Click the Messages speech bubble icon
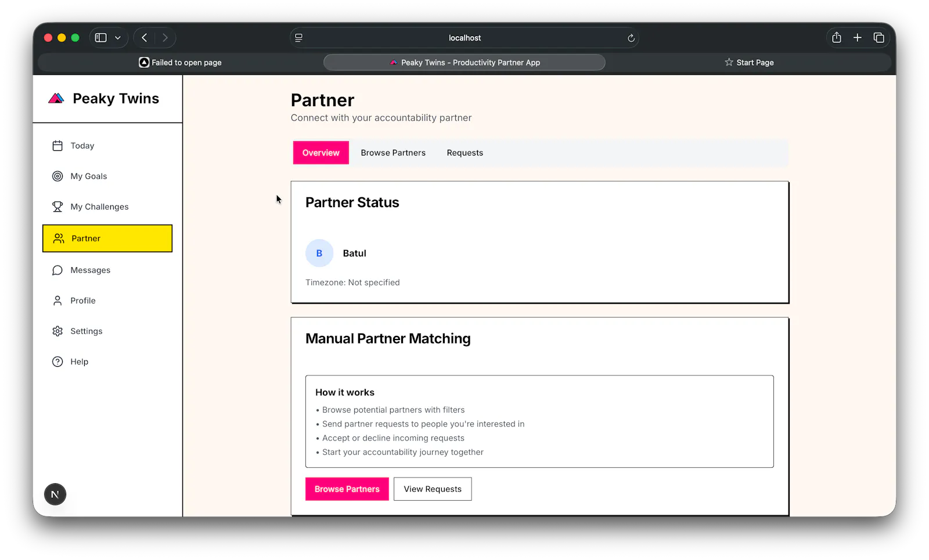The width and height of the screenshot is (929, 560). point(57,270)
